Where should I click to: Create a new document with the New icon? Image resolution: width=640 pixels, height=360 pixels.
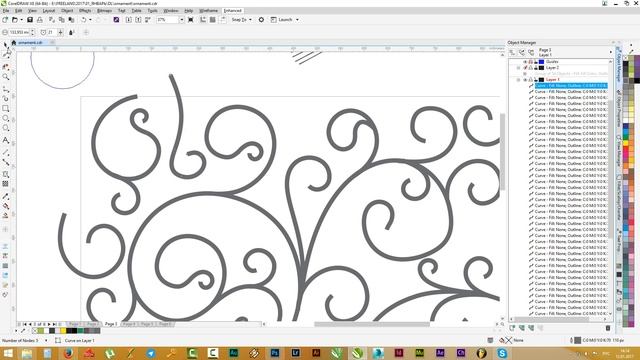(5, 20)
